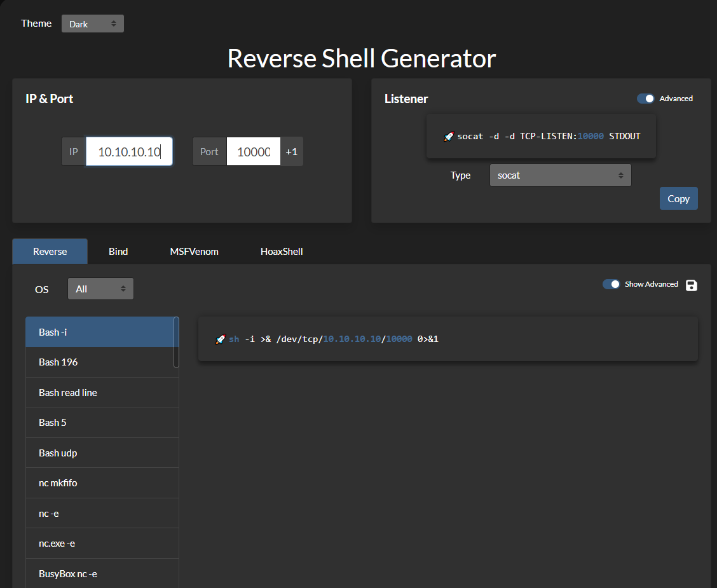Viewport: 717px width, 588px height.
Task: Increment port with the +1 button
Action: (292, 151)
